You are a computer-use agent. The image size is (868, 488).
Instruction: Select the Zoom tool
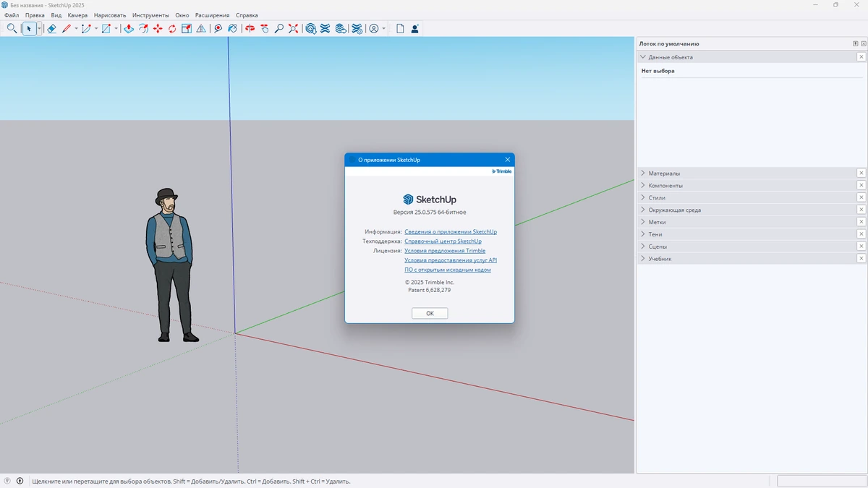[278, 29]
